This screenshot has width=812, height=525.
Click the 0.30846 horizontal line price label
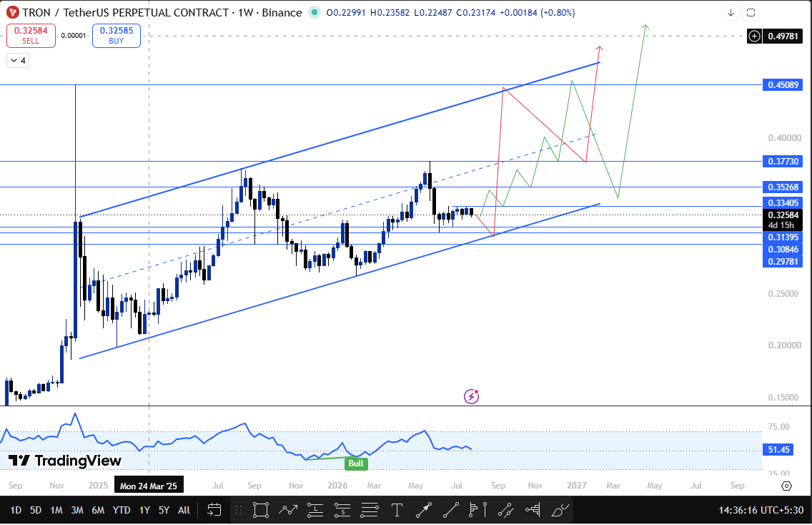(783, 250)
